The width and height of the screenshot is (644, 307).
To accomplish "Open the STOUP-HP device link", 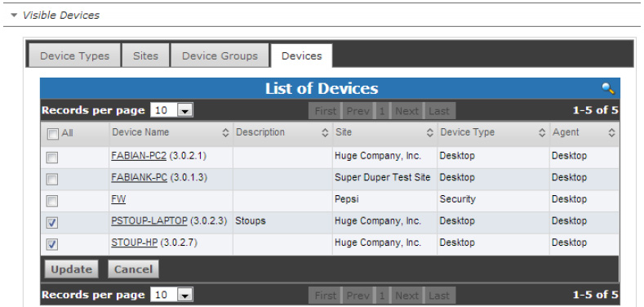I will pyautogui.click(x=135, y=242).
